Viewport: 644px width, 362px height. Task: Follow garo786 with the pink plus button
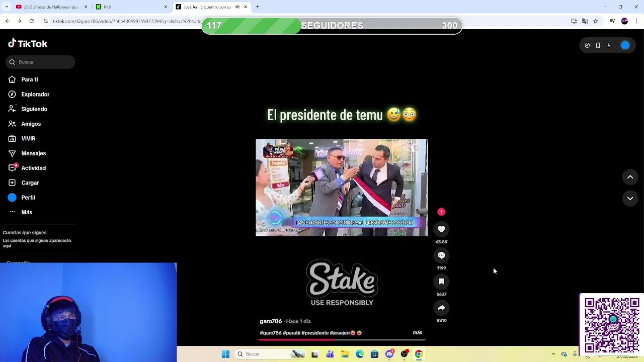pyautogui.click(x=441, y=212)
